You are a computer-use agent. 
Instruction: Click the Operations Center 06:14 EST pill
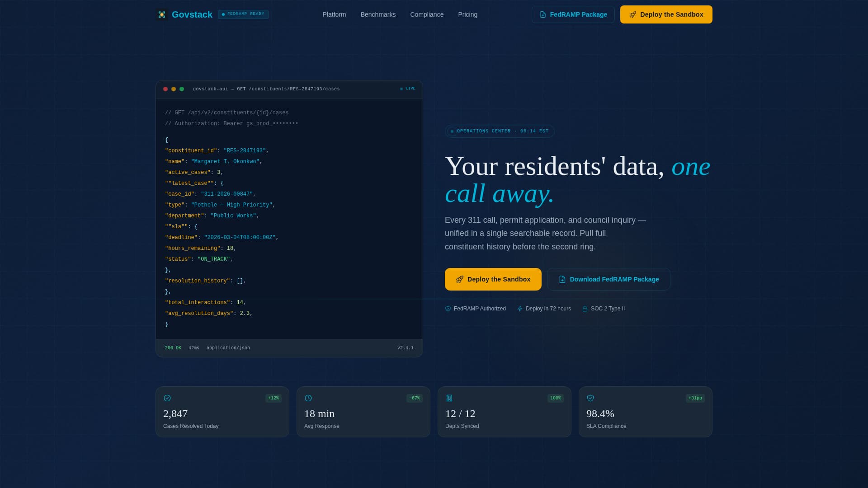coord(500,131)
